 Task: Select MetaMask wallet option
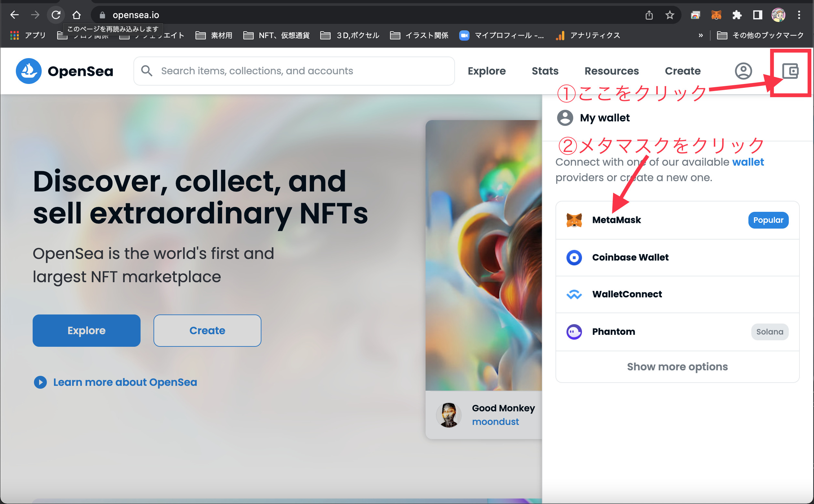pos(677,220)
